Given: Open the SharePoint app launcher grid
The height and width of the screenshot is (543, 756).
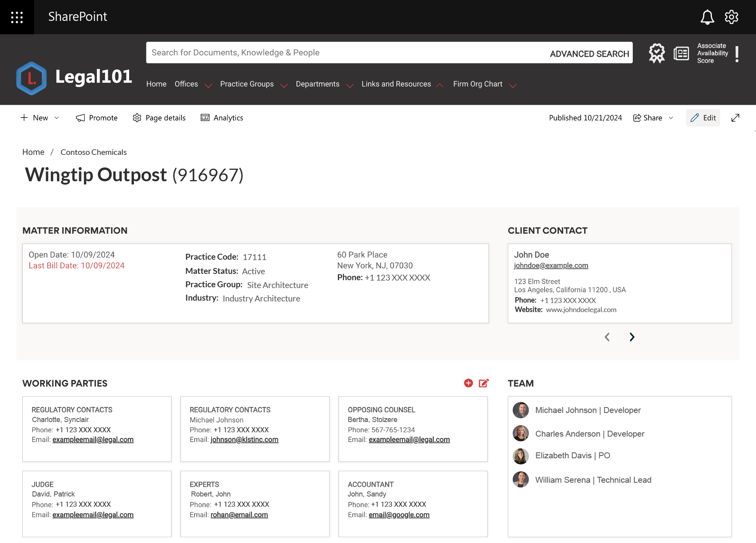Looking at the screenshot, I should [x=17, y=17].
